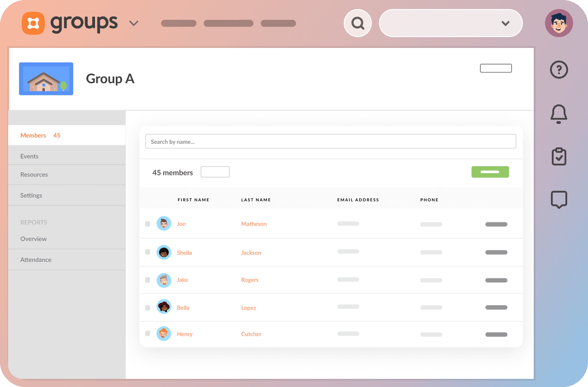
Task: Click the green action button
Action: tap(490, 172)
